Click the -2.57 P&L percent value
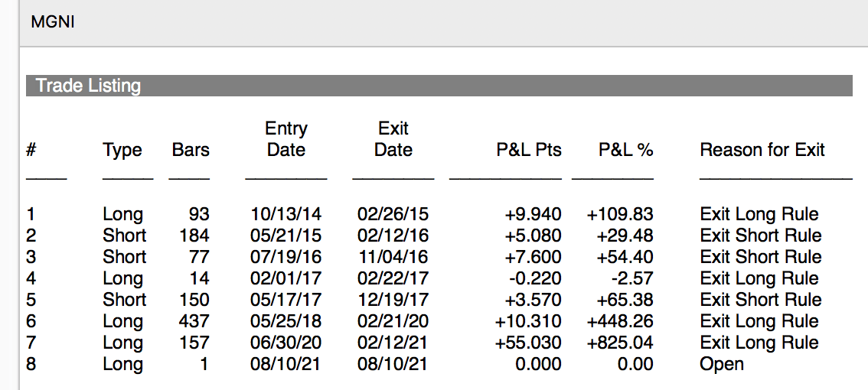 pos(632,278)
